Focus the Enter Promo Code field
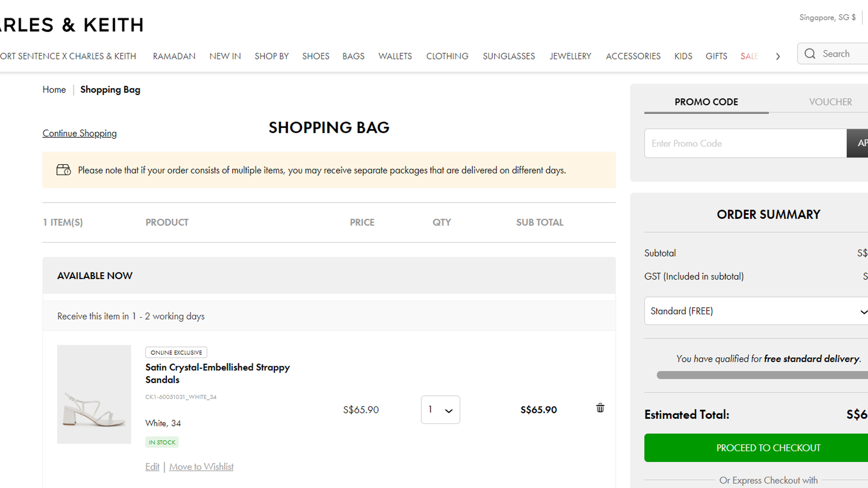 745,143
